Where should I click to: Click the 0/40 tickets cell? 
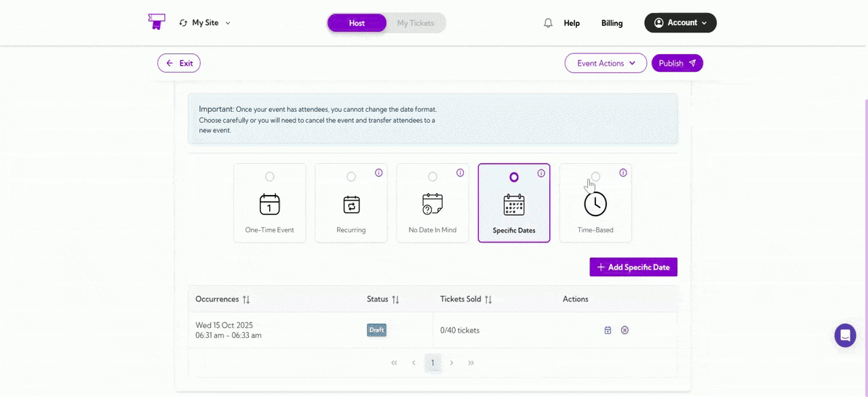point(460,331)
